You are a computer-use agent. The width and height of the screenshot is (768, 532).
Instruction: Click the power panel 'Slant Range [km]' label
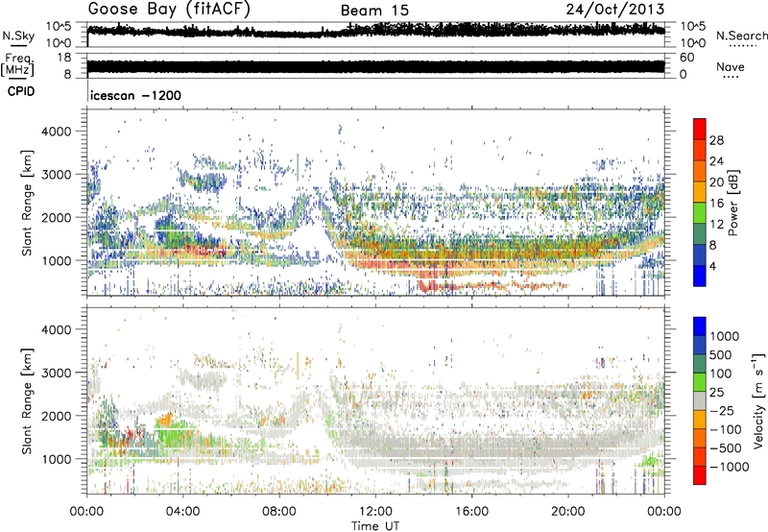pyautogui.click(x=27, y=203)
